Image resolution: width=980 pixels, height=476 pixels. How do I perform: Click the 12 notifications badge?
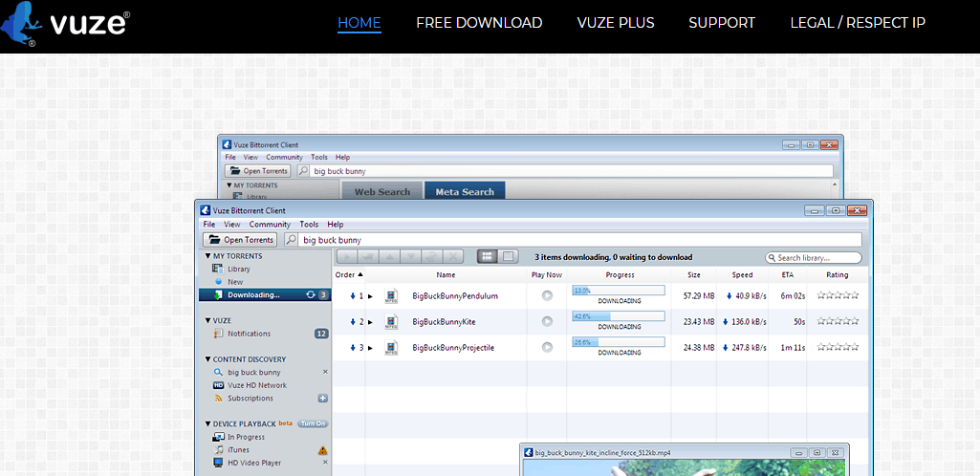tap(321, 334)
